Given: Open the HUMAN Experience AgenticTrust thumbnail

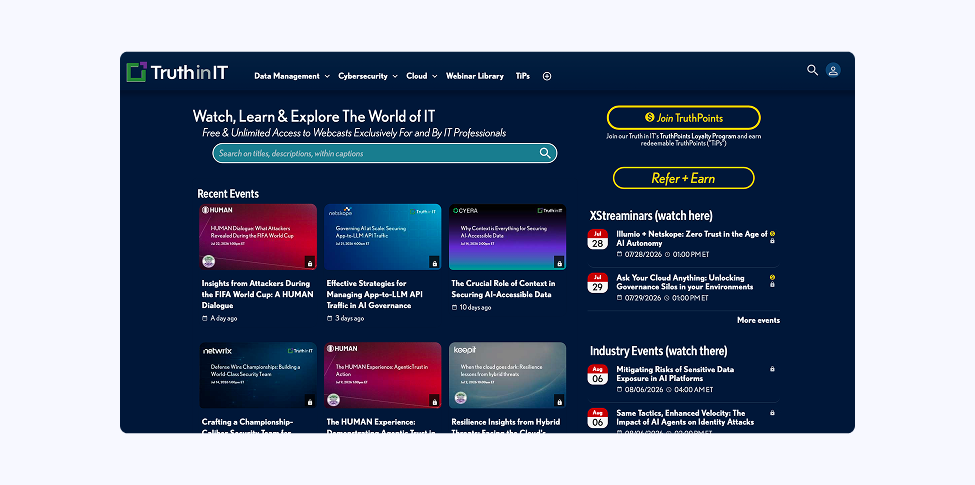Looking at the screenshot, I should (382, 375).
